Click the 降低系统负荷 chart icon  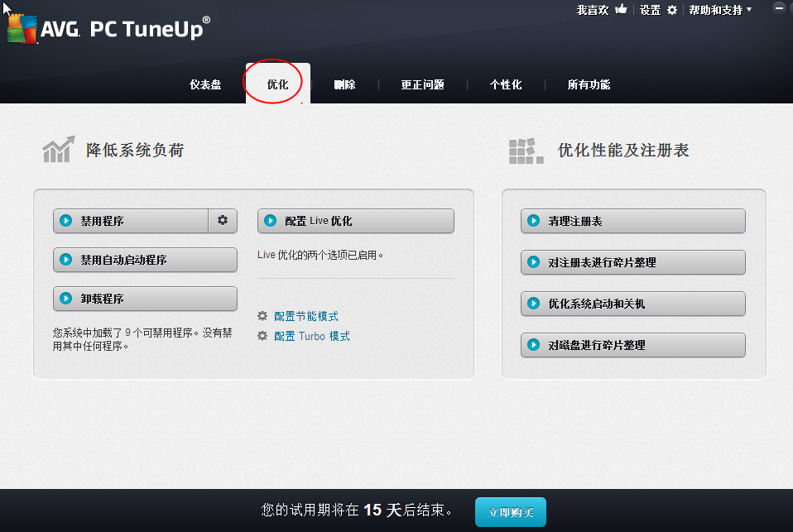click(59, 149)
